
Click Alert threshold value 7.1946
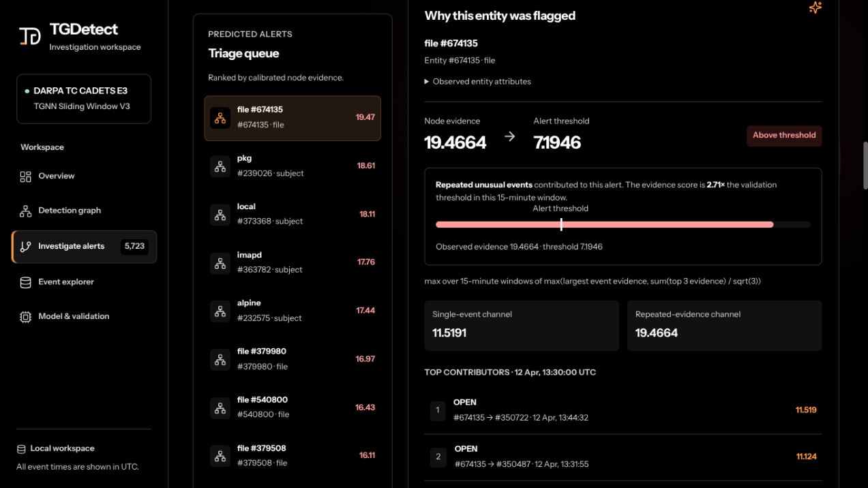tap(557, 143)
